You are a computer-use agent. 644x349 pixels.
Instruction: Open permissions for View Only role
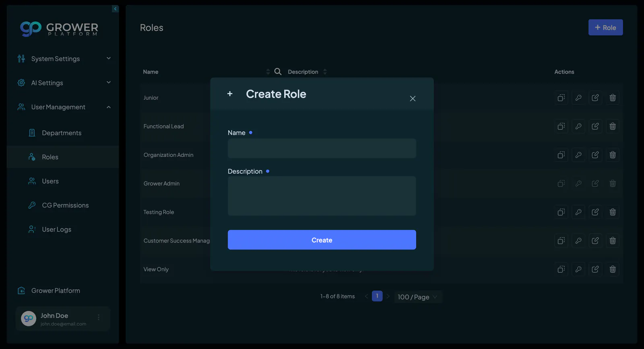coord(578,269)
